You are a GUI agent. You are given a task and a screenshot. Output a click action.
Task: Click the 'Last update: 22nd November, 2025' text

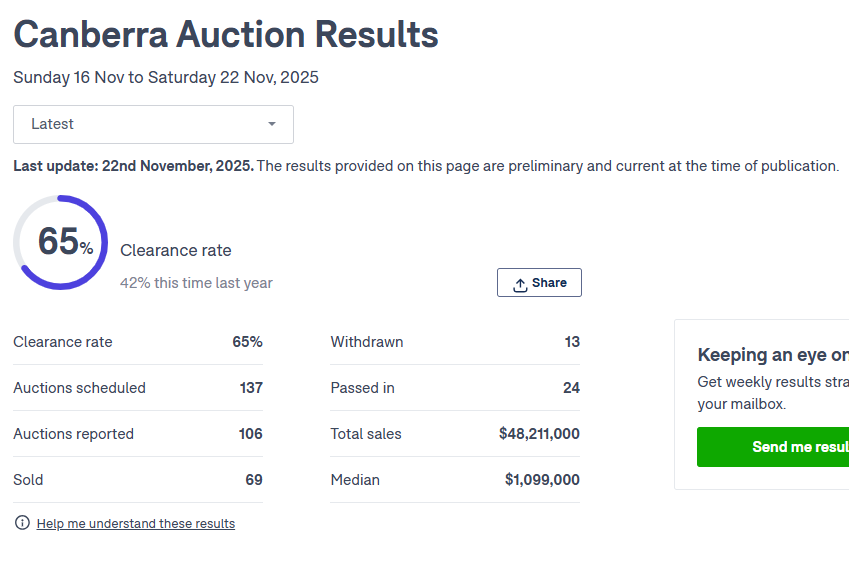[133, 166]
